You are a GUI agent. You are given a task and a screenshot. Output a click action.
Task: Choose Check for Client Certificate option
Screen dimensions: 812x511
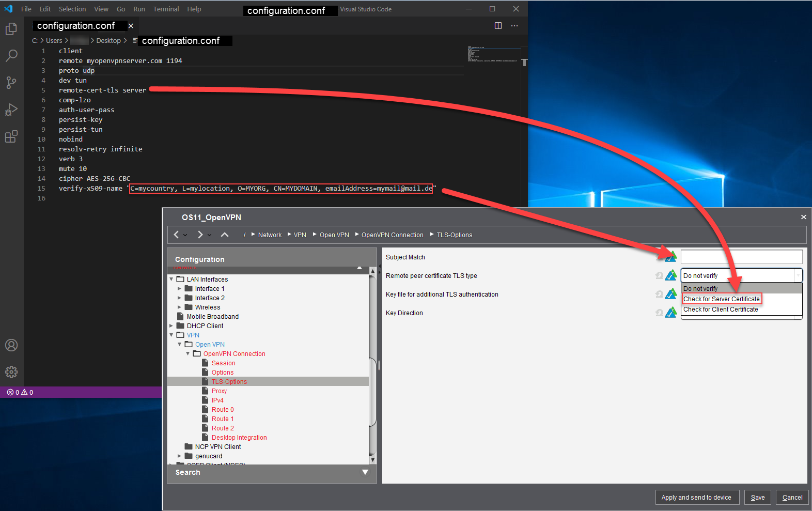point(721,309)
